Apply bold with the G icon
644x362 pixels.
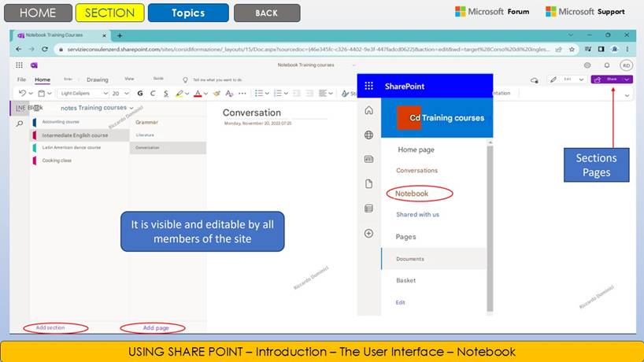tap(140, 94)
